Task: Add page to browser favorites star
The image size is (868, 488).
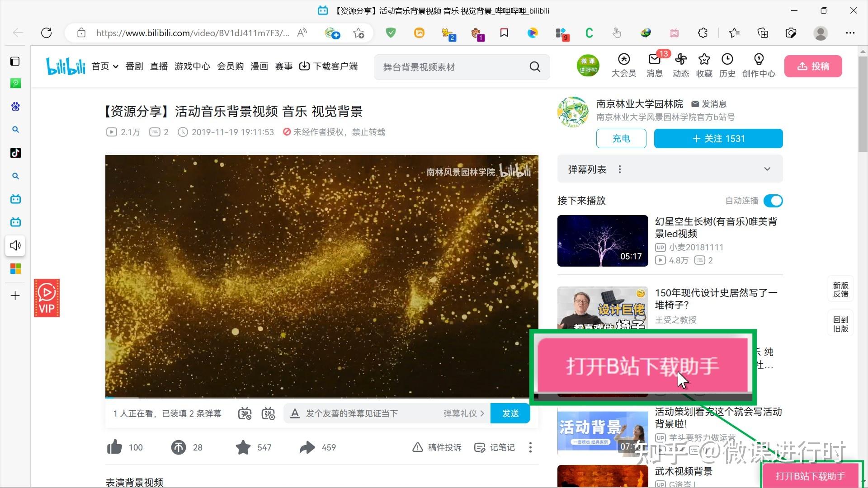Action: tap(359, 33)
